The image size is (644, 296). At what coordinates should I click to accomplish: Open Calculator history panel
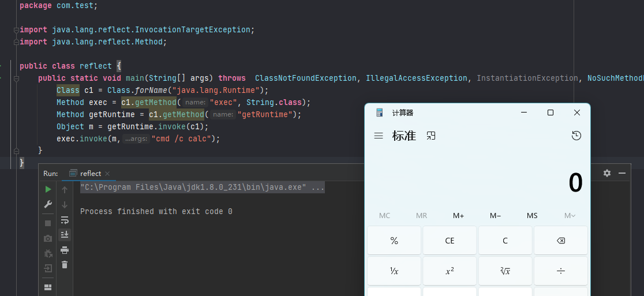[576, 136]
